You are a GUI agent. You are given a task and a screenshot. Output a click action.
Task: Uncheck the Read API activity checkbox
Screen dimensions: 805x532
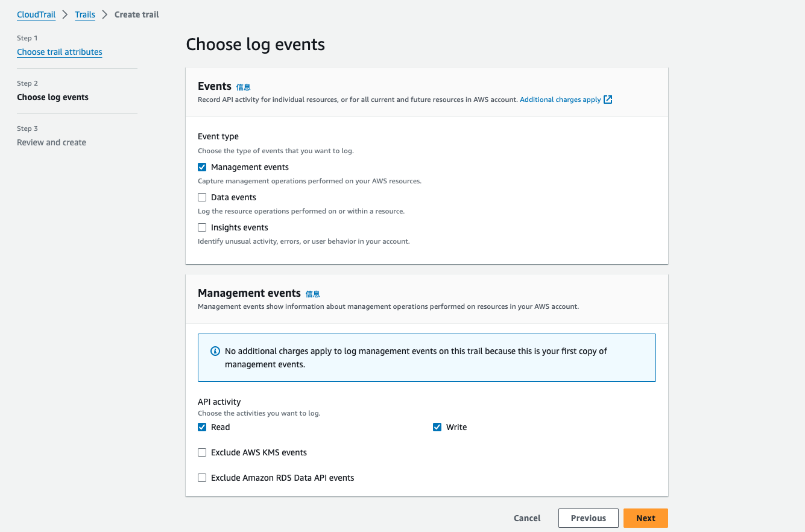pos(202,427)
